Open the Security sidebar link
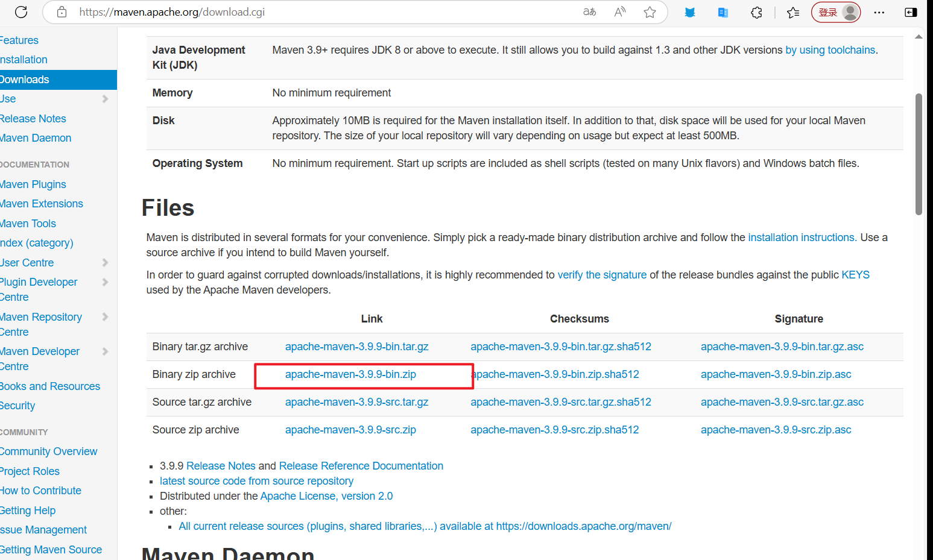The width and height of the screenshot is (933, 560). (17, 406)
